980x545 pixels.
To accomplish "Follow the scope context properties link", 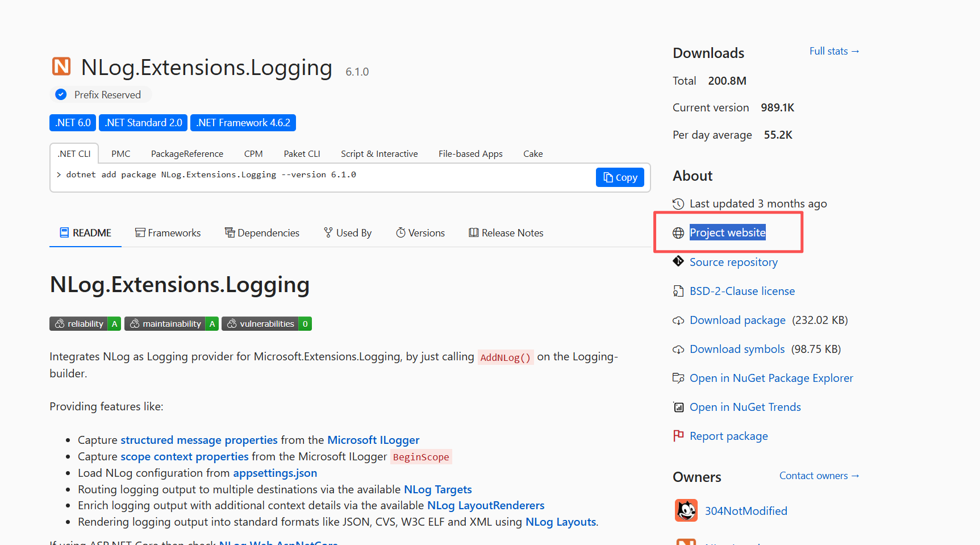I will point(185,456).
